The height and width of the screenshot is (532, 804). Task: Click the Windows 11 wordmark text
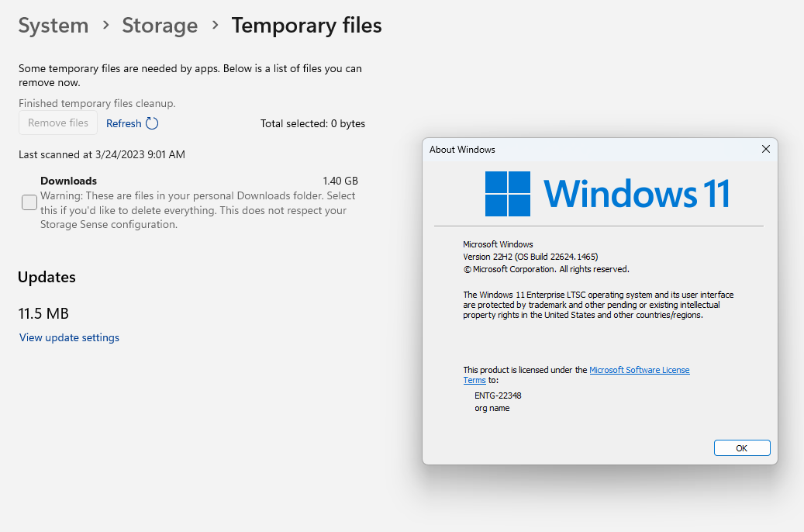637,194
